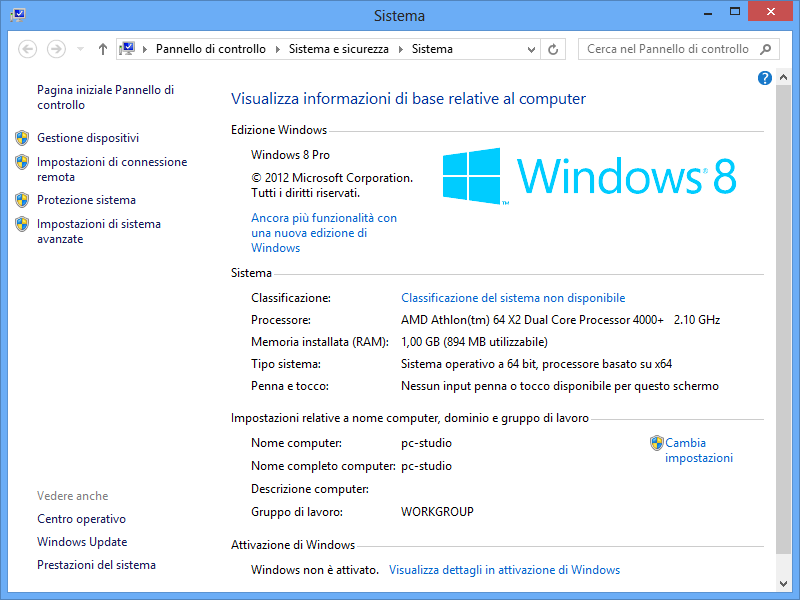Refresh the Sistema page
Screen dimensions: 800x600
(x=553, y=49)
